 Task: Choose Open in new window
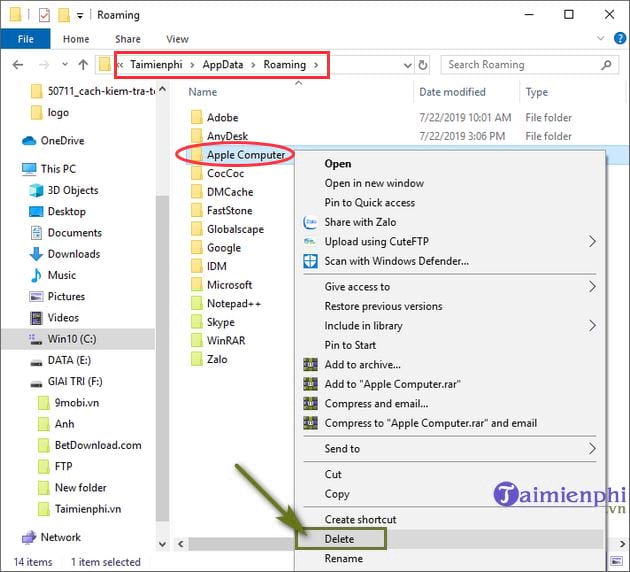click(x=374, y=183)
